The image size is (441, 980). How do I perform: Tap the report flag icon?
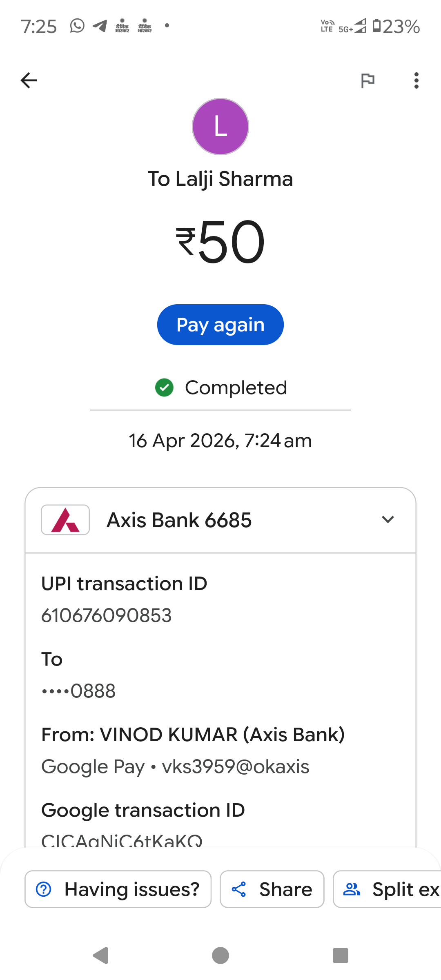pyautogui.click(x=367, y=80)
